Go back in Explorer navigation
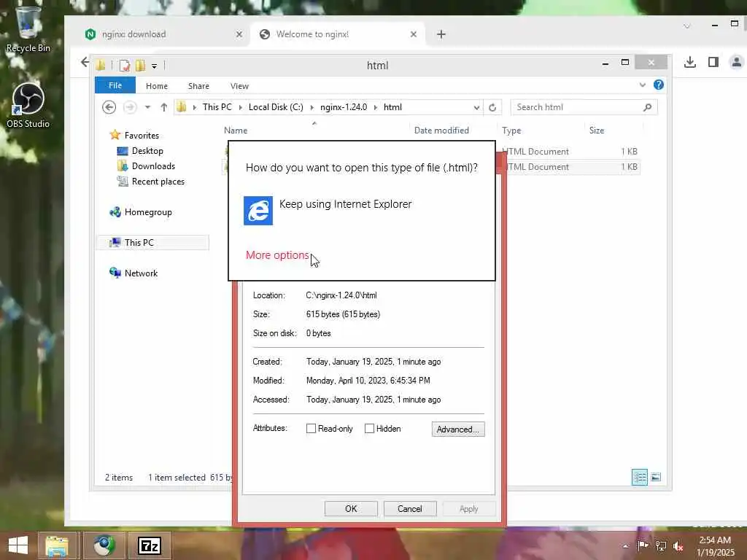Screen dimensions: 747x560 [x=109, y=107]
